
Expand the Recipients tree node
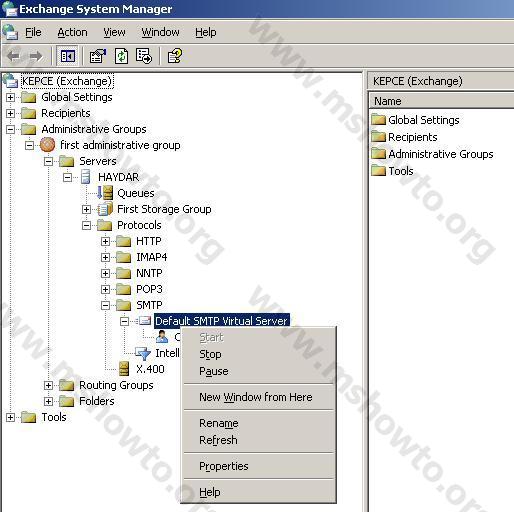click(10, 113)
